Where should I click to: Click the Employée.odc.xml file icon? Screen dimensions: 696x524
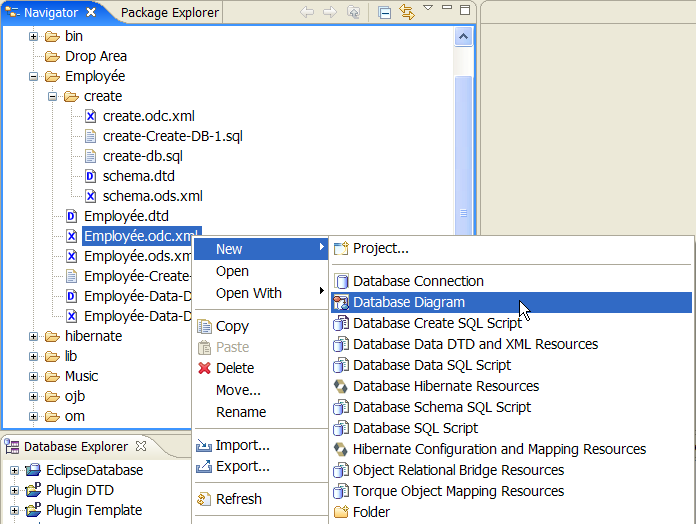pyautogui.click(x=71, y=236)
